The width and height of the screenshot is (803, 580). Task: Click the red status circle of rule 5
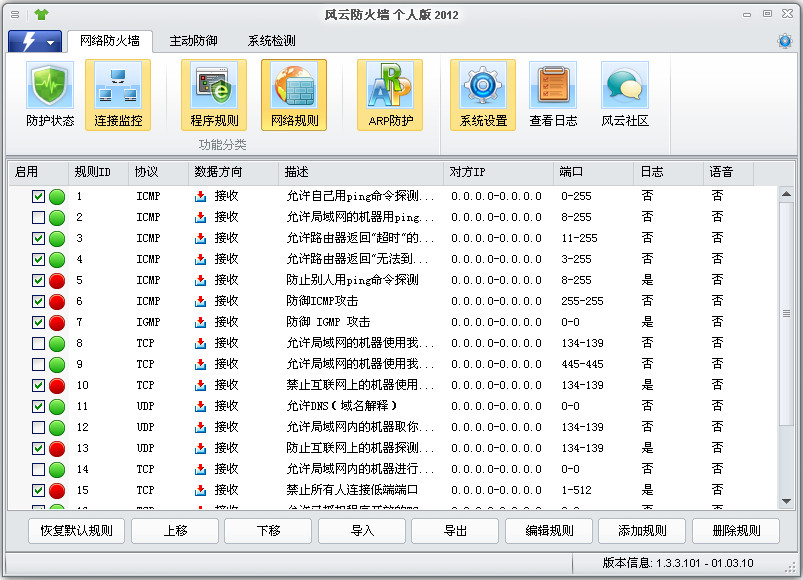pyautogui.click(x=57, y=281)
